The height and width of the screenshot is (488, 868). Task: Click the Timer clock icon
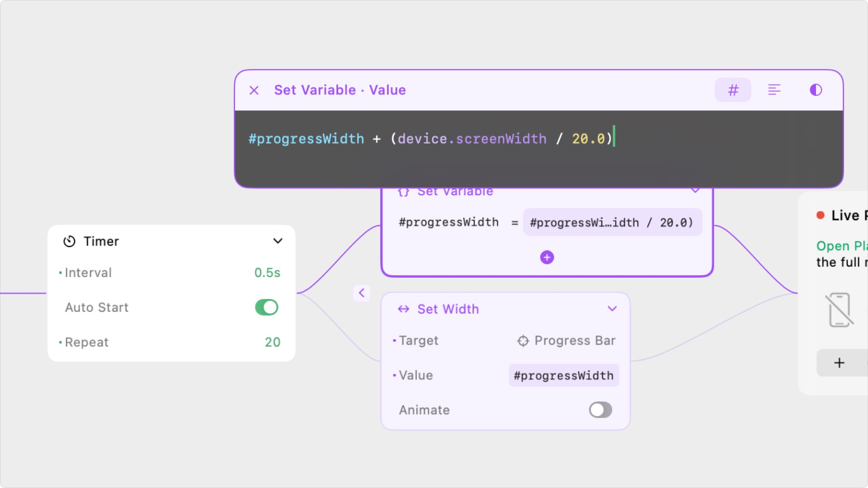(x=69, y=241)
